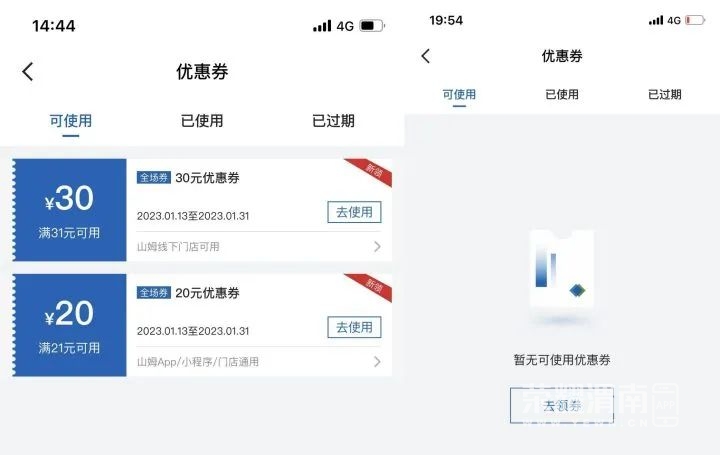Tap 全场券 tag on 20元优惠券
Viewport: 720px width, 455px height.
pos(154,293)
